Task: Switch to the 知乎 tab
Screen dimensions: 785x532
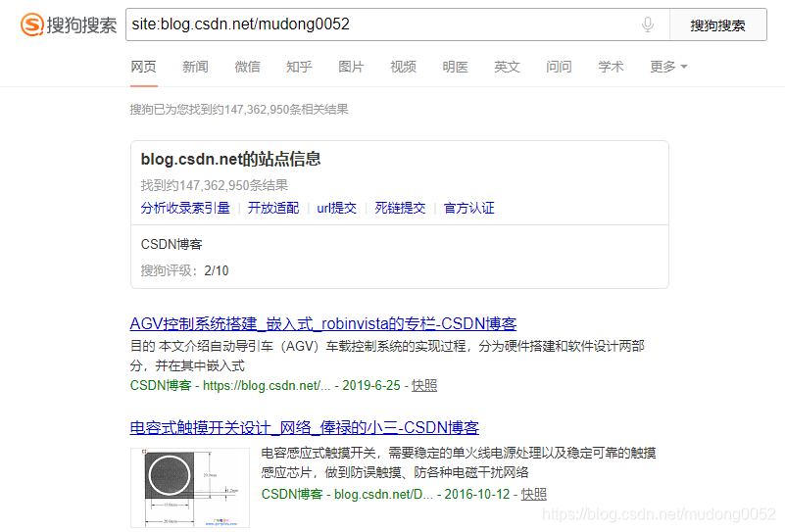Action: click(x=299, y=67)
